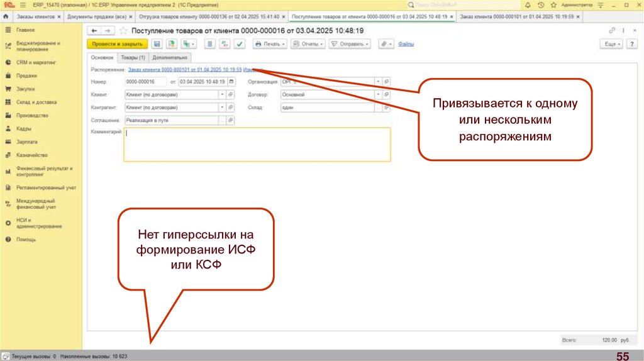Open the home page tab icon
Viewport: 644px width, 361px height.
6,17
